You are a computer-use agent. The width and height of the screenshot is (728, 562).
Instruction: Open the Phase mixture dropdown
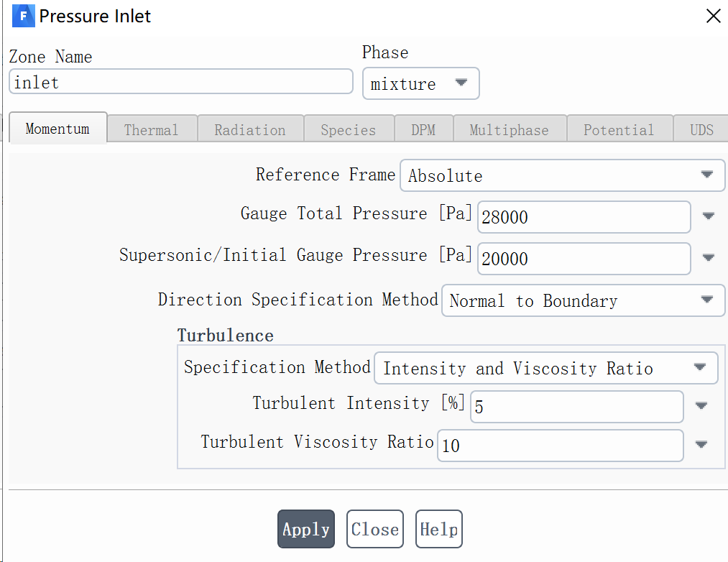point(420,84)
